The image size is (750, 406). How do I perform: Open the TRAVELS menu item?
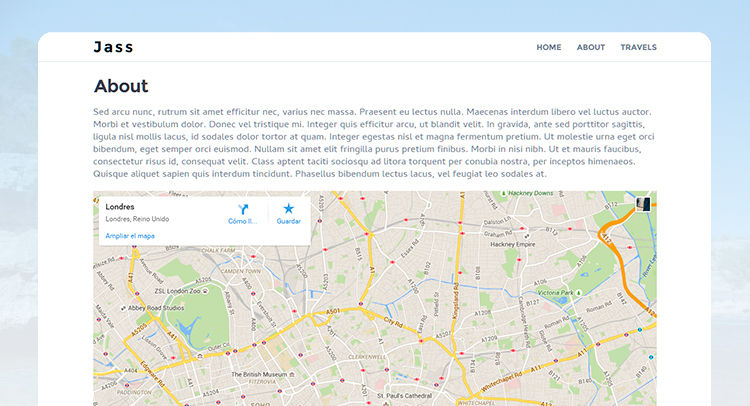(x=639, y=47)
